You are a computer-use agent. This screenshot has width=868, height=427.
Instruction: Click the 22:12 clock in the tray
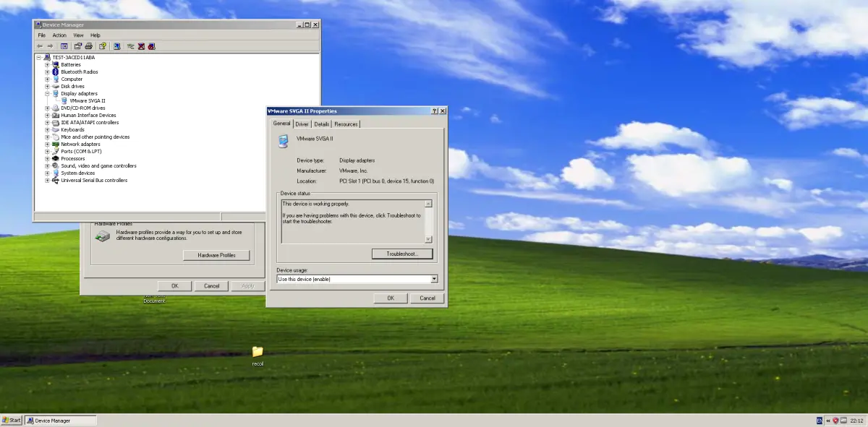click(x=857, y=420)
